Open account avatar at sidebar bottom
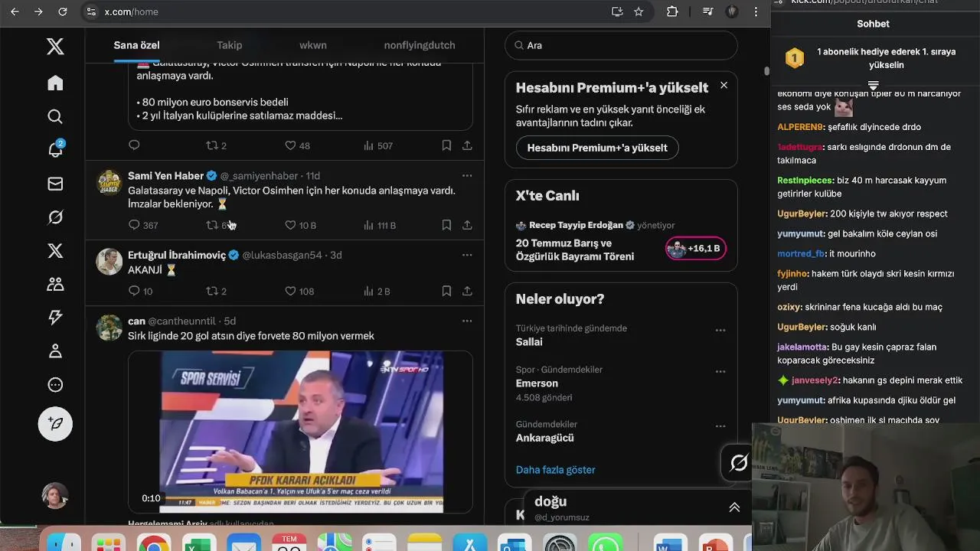980x551 pixels. click(55, 496)
